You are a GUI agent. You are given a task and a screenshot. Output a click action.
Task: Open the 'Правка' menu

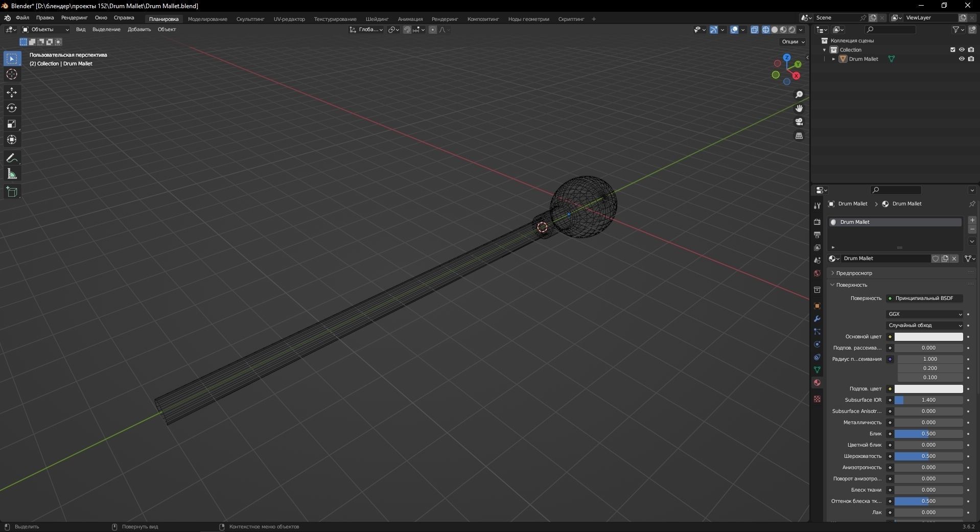point(45,18)
